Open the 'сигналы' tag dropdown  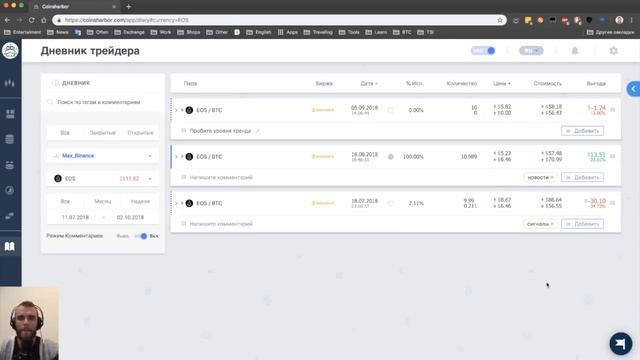coord(540,224)
